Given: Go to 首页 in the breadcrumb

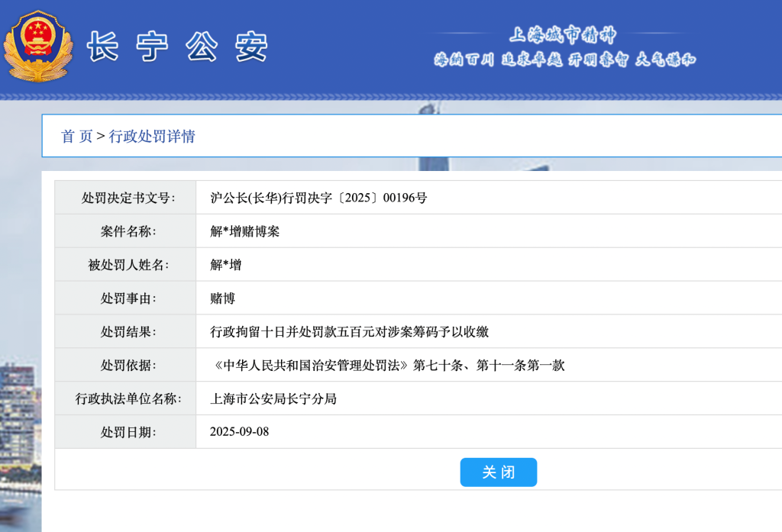Looking at the screenshot, I should 76,137.
